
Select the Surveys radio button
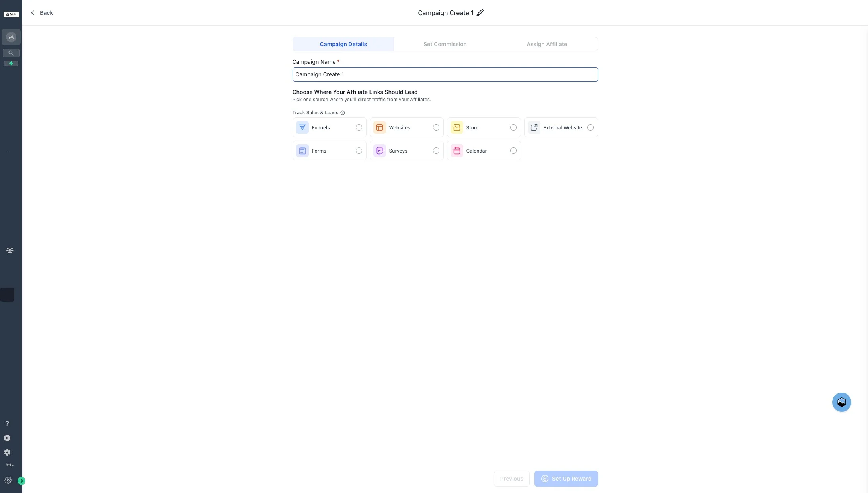click(436, 151)
